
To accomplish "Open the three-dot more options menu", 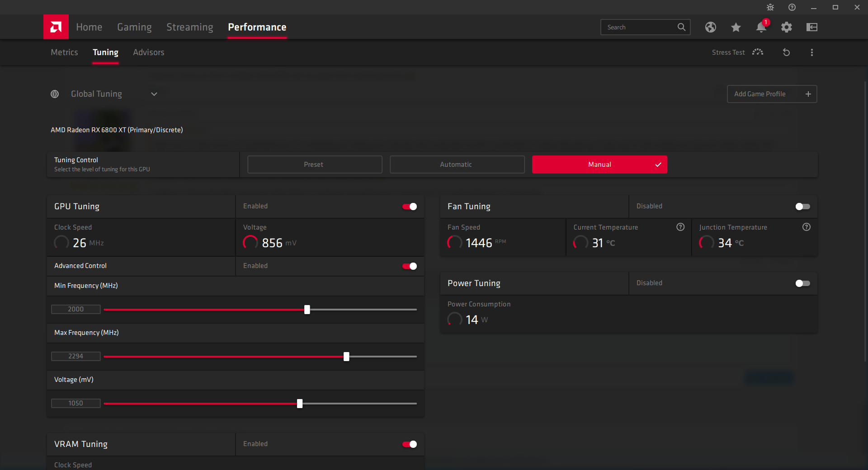I will coord(812,52).
